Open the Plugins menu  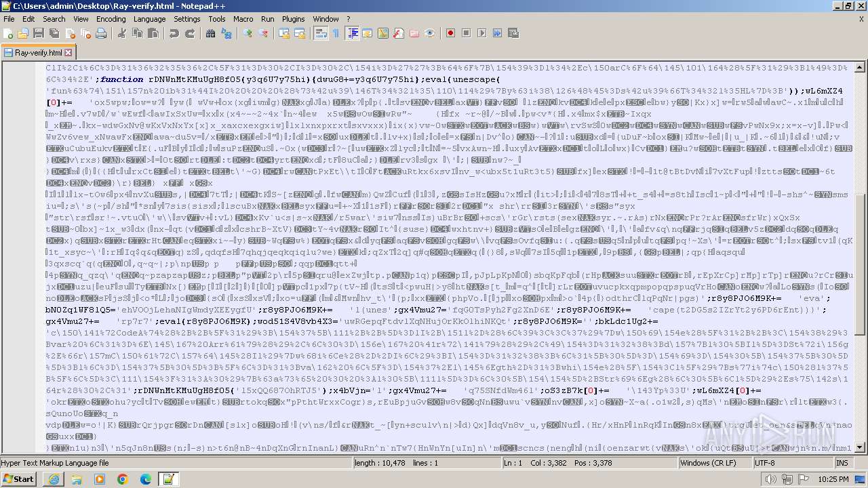tap(294, 19)
